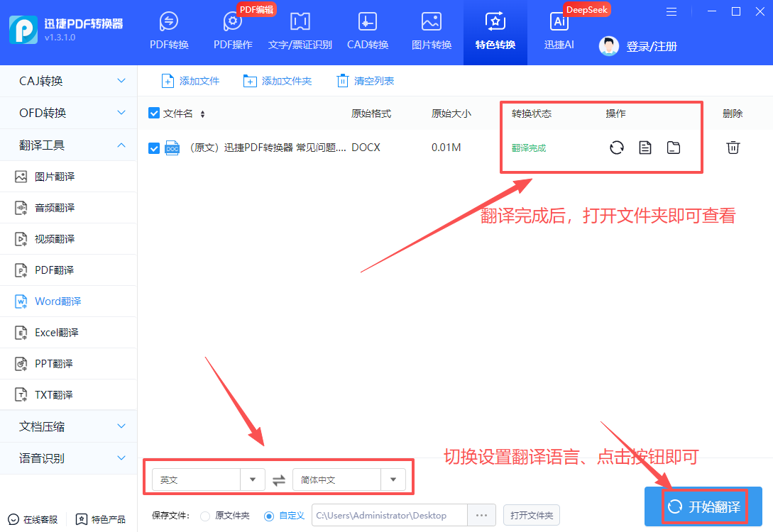Image resolution: width=773 pixels, height=532 pixels.
Task: Click the save path input field
Action: 389,516
